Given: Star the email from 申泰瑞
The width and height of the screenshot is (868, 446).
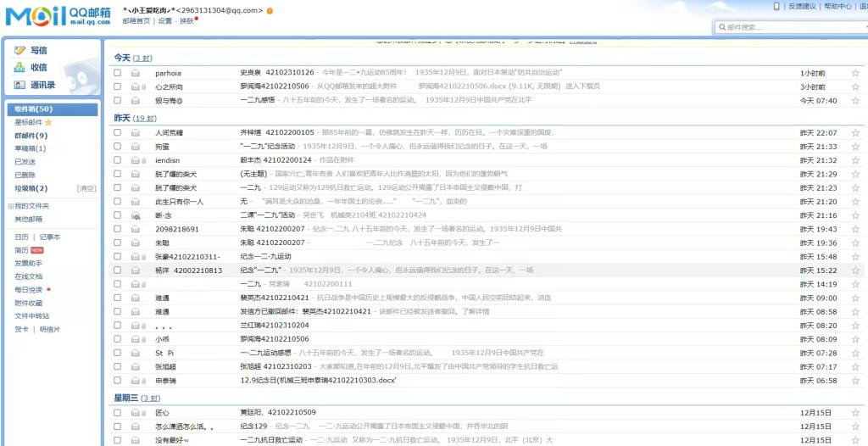Looking at the screenshot, I should click(855, 381).
